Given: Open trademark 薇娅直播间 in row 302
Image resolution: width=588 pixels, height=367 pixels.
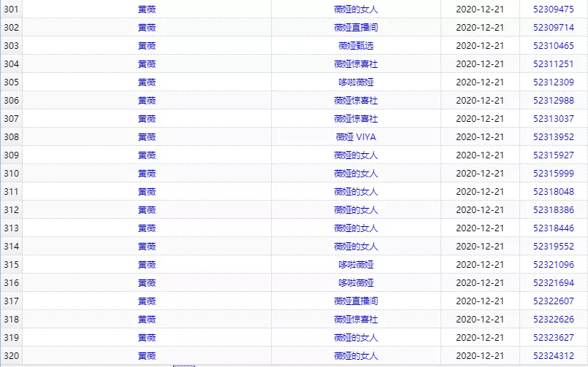Looking at the screenshot, I should [x=356, y=27].
